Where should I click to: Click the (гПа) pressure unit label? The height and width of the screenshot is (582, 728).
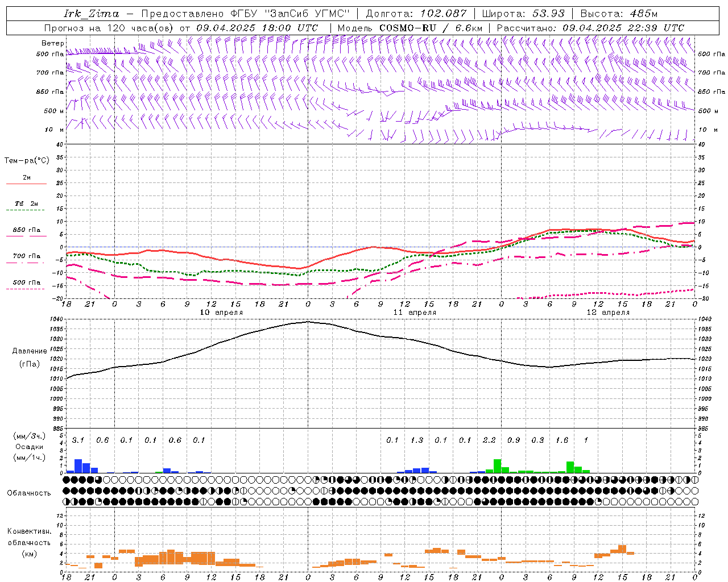click(x=30, y=364)
